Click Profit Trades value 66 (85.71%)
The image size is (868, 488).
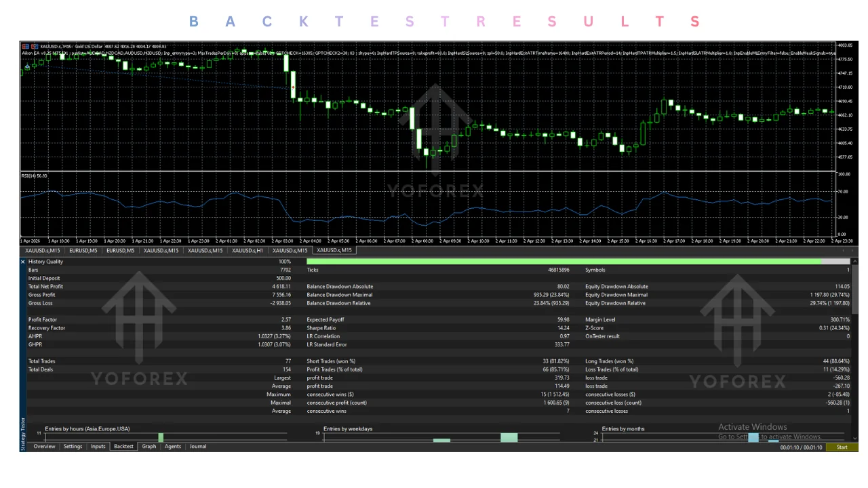[556, 369]
